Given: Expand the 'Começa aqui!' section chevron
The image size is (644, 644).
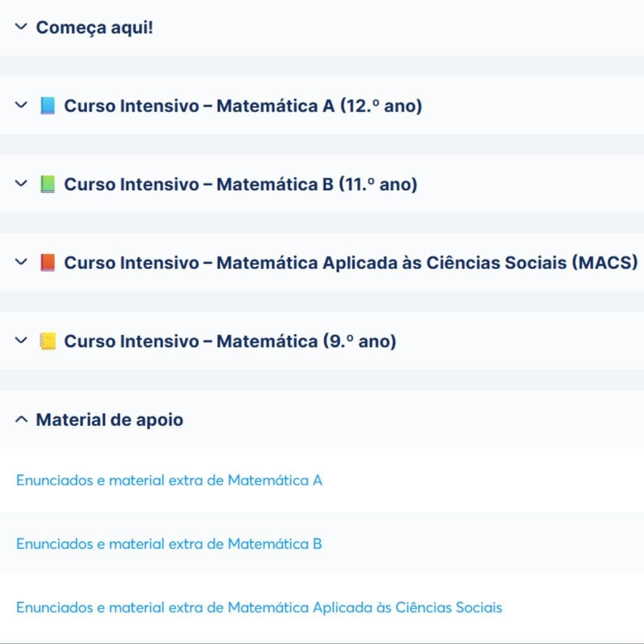Looking at the screenshot, I should (x=21, y=27).
